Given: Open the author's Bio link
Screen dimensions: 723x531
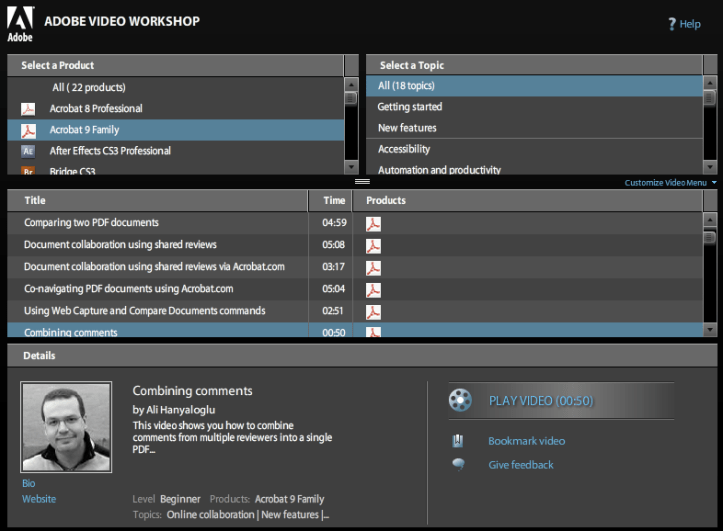Looking at the screenshot, I should tap(29, 483).
